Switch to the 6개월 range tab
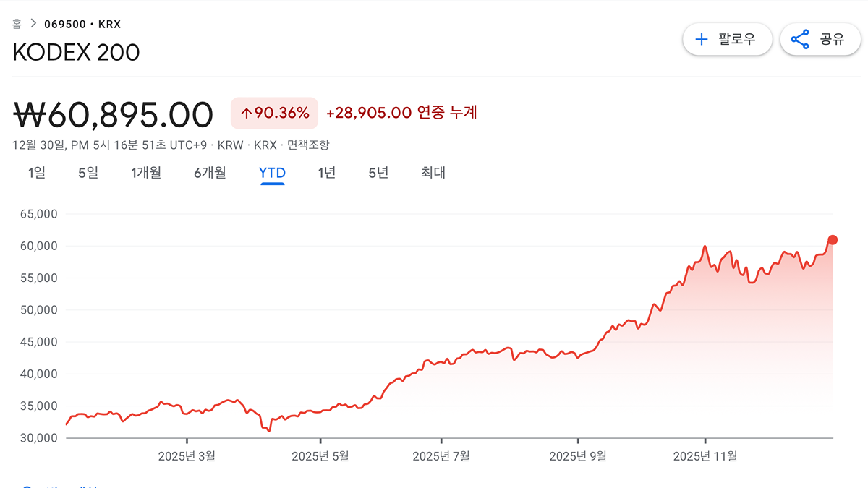The image size is (868, 488). point(210,173)
